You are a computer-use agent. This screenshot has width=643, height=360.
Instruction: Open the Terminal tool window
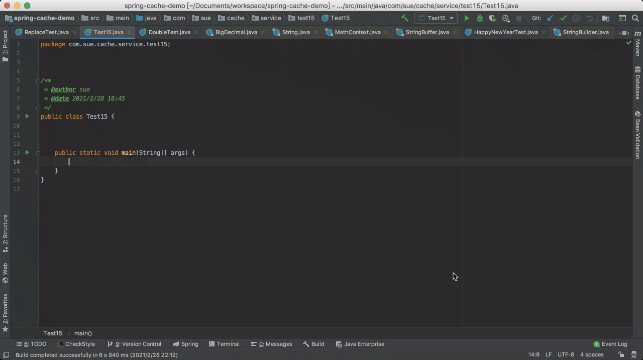tap(224, 344)
